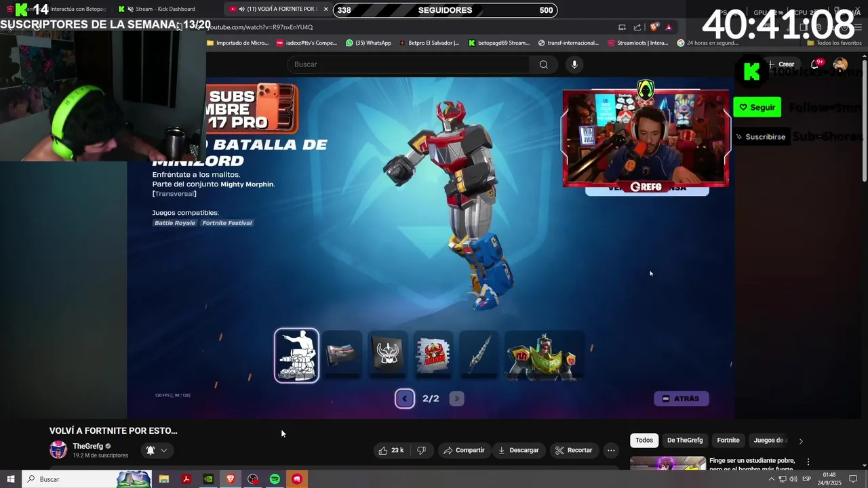868x488 pixels.
Task: Open File Explorer from taskbar
Action: pyautogui.click(x=163, y=479)
